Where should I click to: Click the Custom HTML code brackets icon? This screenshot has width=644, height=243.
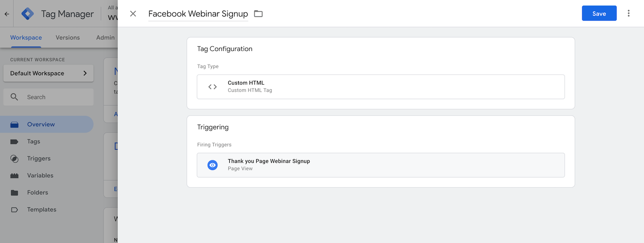pyautogui.click(x=213, y=86)
